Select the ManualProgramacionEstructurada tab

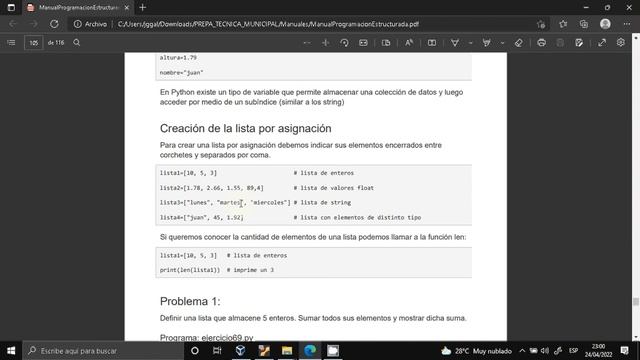click(x=78, y=7)
